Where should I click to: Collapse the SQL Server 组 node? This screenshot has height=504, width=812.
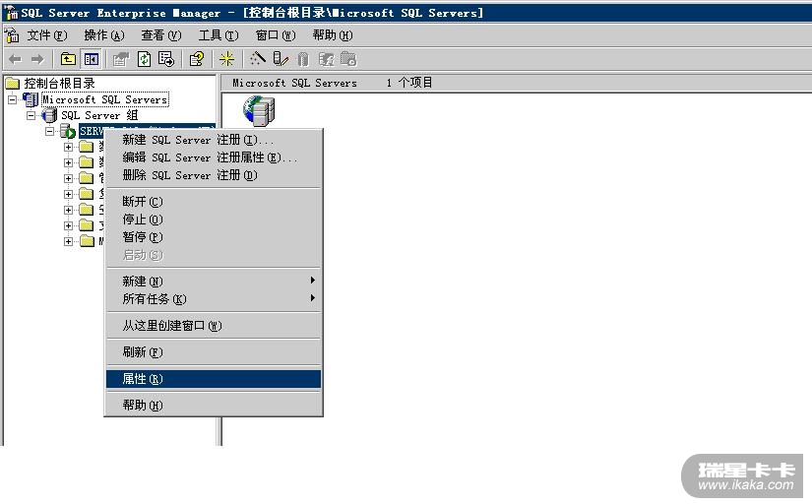(31, 115)
